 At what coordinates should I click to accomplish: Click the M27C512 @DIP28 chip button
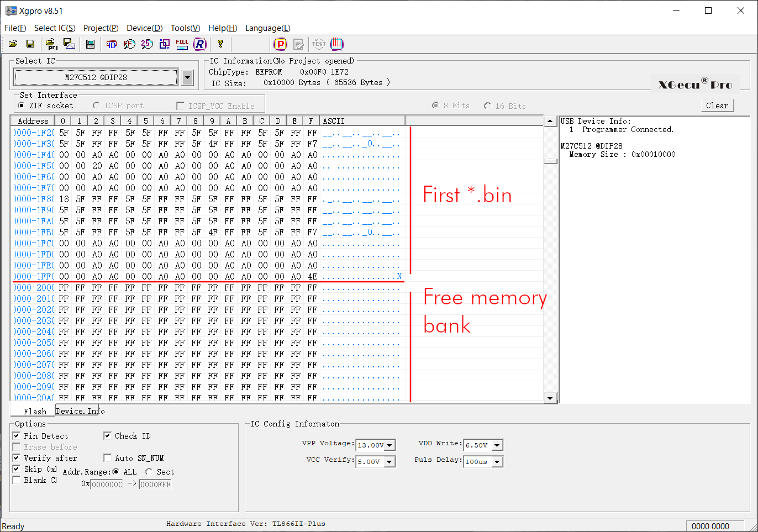[x=96, y=78]
